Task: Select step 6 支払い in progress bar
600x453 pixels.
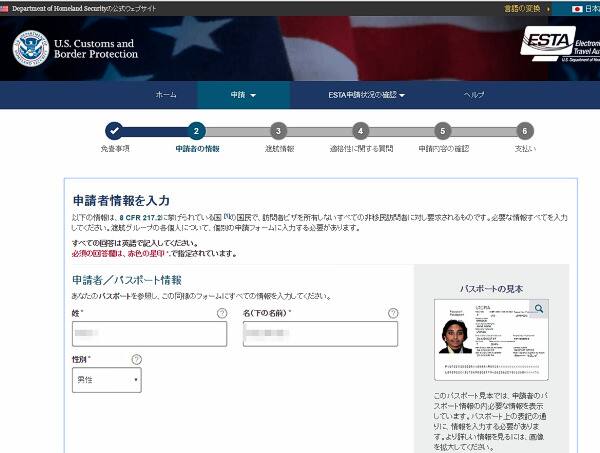Action: 525,130
